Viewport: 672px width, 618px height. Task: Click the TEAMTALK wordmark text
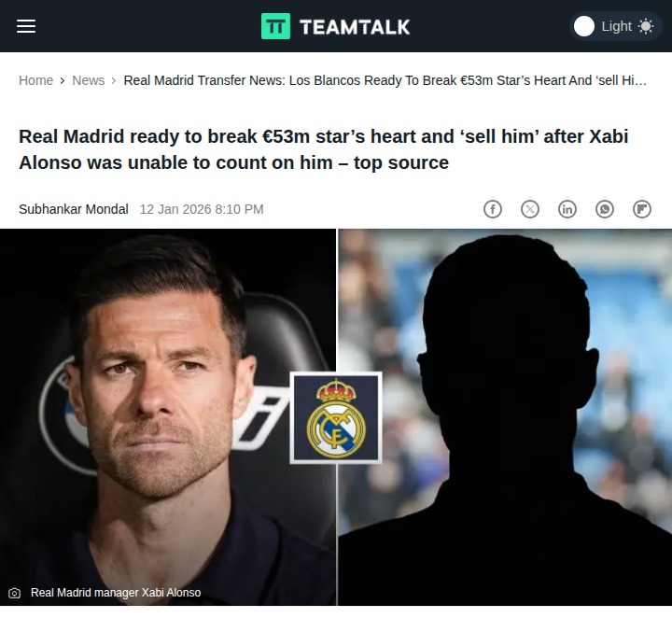click(355, 27)
